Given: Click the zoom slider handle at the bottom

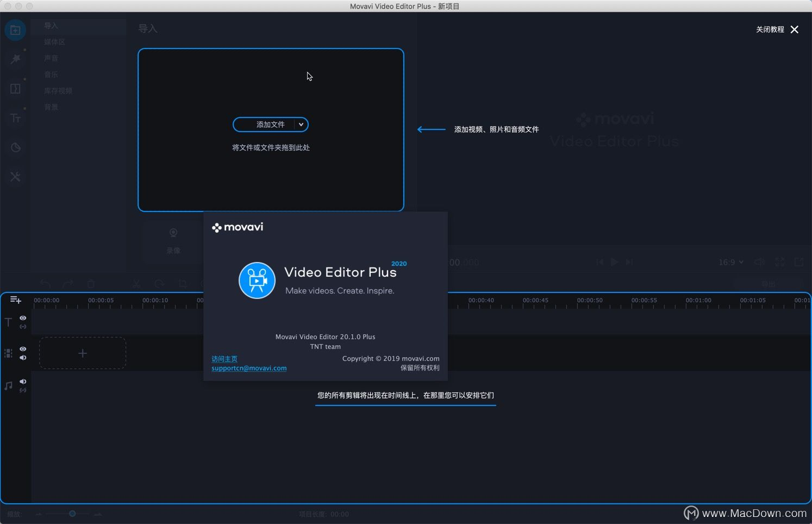Looking at the screenshot, I should [x=72, y=514].
